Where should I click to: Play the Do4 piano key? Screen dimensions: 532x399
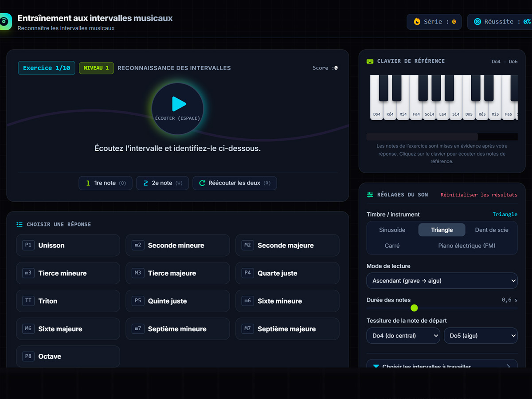[x=376, y=111]
